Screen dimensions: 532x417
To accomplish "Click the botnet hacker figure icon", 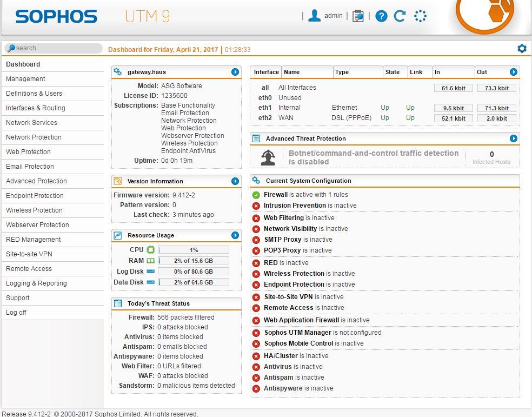I will (x=268, y=157).
